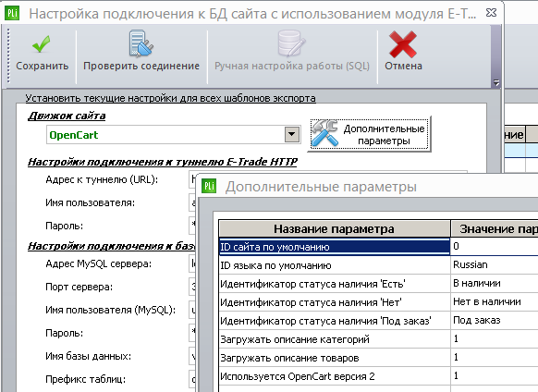Click the green checkmark Save icon
This screenshot has width=538, height=392.
click(x=42, y=44)
